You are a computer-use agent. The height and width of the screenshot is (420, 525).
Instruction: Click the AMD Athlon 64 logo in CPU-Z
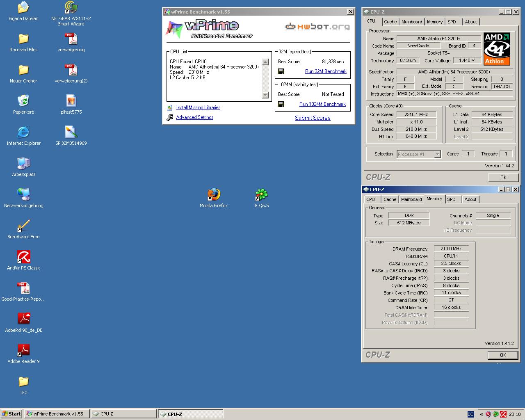(497, 49)
